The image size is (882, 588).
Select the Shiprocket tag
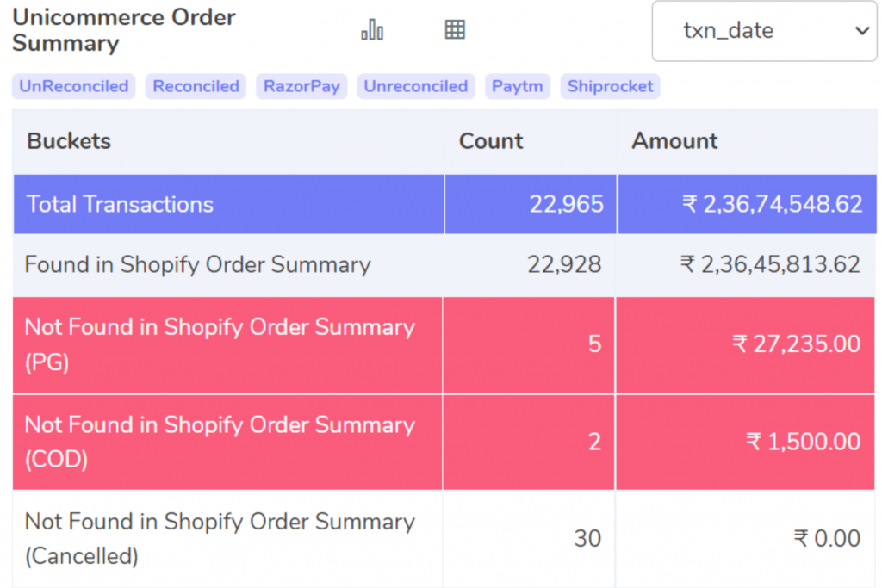(610, 86)
